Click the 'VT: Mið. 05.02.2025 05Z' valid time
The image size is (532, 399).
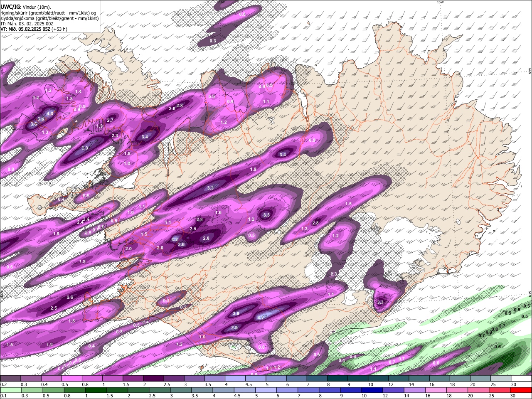(x=26, y=29)
